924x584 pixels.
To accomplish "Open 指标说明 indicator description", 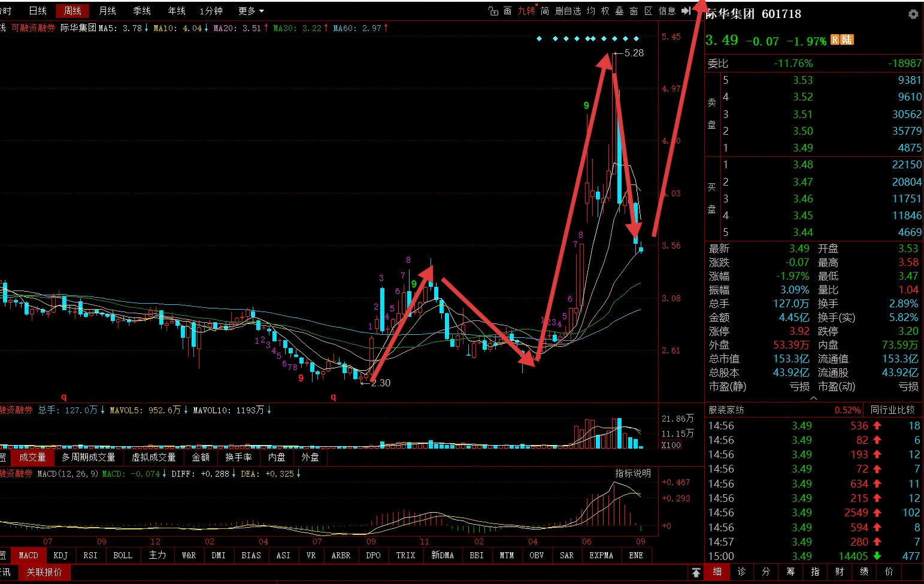I will pyautogui.click(x=633, y=473).
